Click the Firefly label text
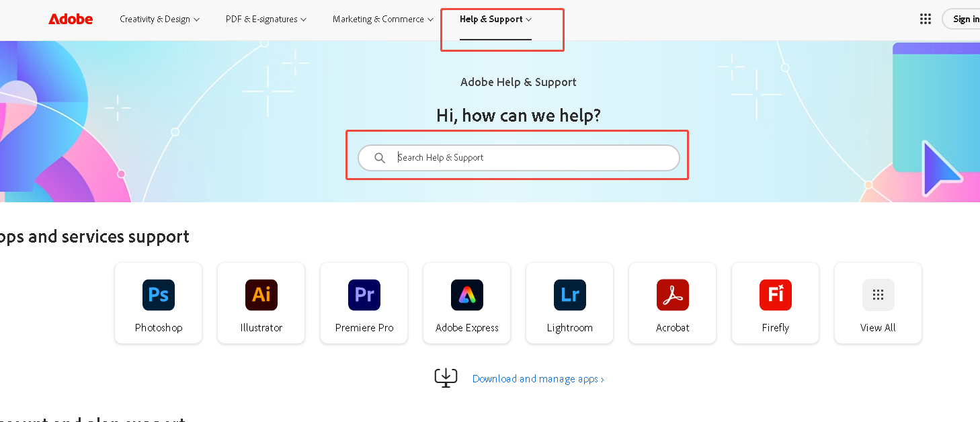 (x=776, y=328)
